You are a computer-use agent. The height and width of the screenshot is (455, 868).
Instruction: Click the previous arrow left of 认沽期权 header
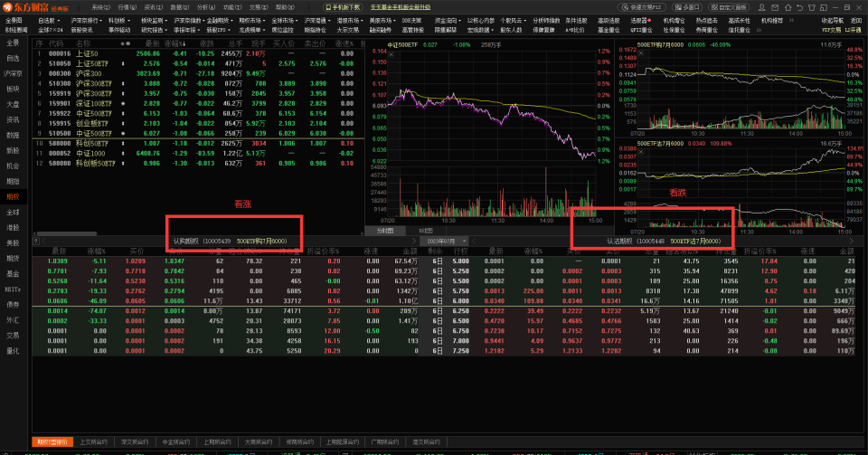[x=474, y=241]
